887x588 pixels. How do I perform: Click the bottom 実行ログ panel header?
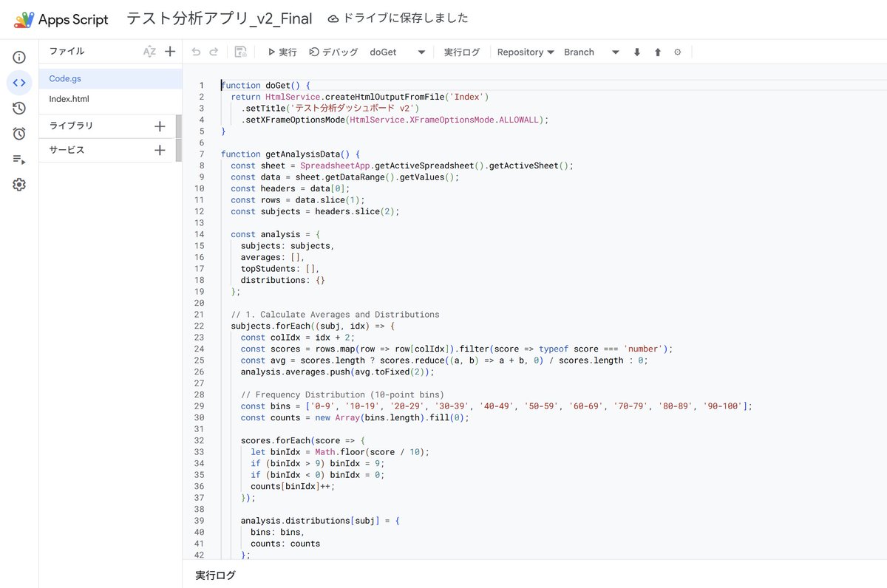pyautogui.click(x=216, y=575)
